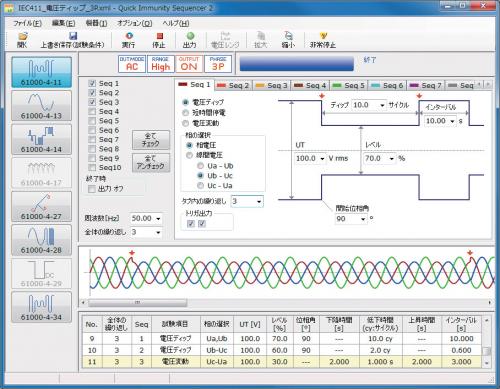Select the 61000-4-13 harmonics test icon
This screenshot has width=500, height=389.
(41, 106)
